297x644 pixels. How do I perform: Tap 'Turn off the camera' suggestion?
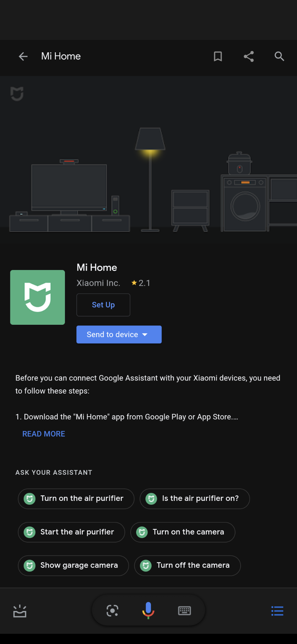point(187,566)
